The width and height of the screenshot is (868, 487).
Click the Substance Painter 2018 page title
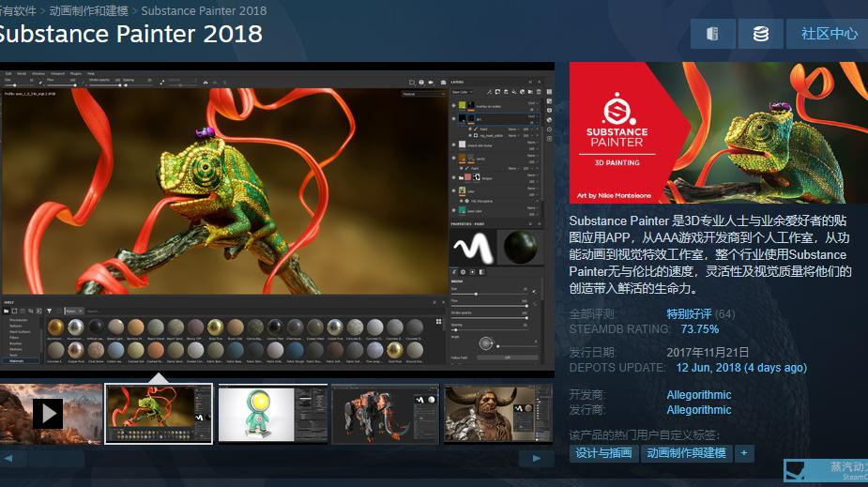click(130, 35)
